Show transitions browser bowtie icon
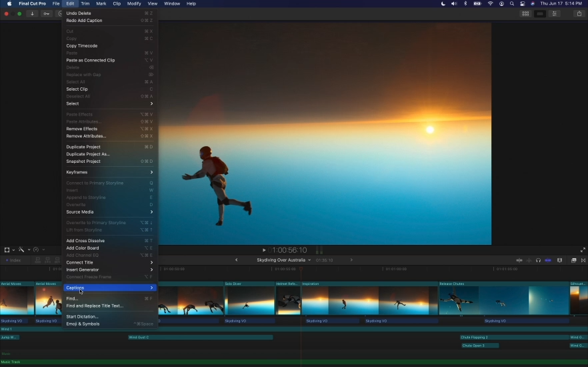Image resolution: width=588 pixels, height=367 pixels. coord(583,260)
